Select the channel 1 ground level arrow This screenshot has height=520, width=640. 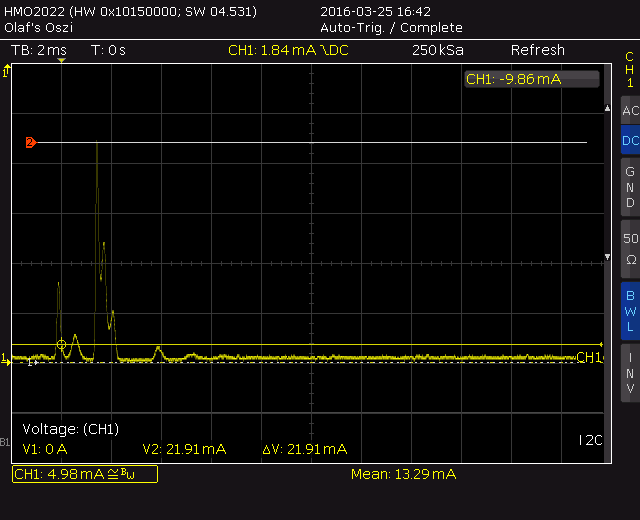coord(6,360)
